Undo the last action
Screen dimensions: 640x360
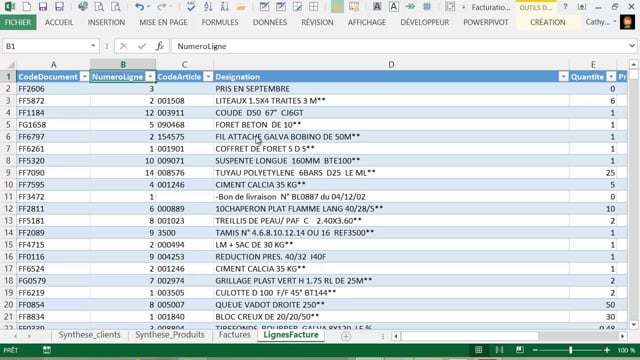coord(139,7)
